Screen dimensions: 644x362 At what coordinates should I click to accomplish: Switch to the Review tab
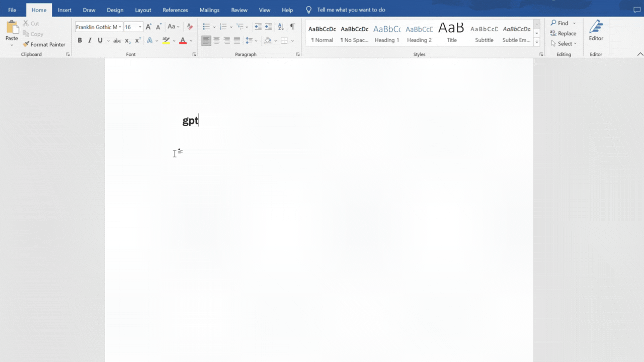point(239,10)
